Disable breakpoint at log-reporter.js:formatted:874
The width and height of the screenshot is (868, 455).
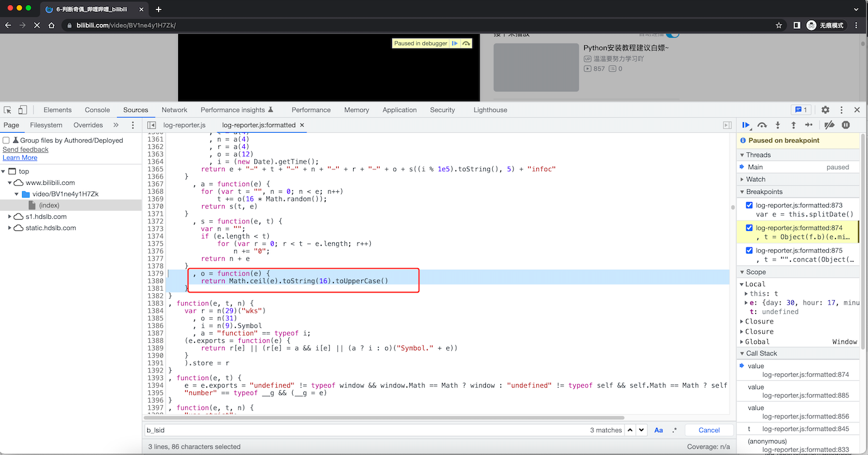point(749,228)
